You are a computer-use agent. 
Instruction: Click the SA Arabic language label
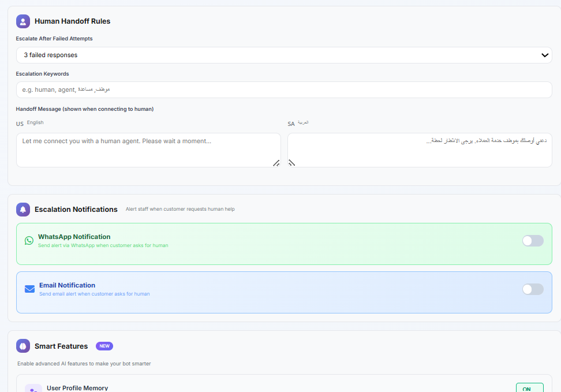click(x=298, y=124)
